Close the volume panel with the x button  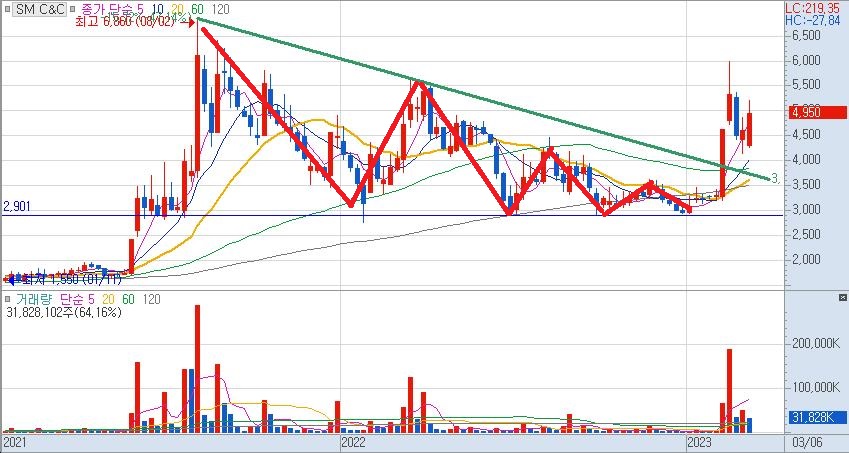click(843, 298)
